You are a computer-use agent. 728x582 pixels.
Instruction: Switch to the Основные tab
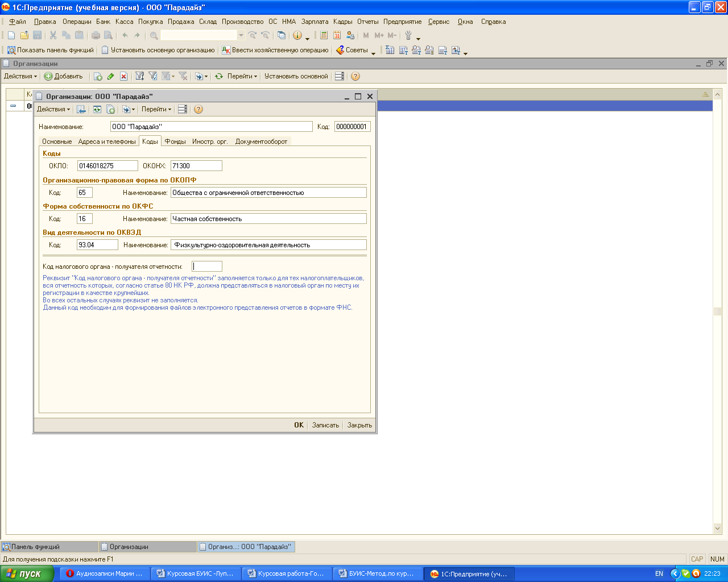(x=57, y=142)
